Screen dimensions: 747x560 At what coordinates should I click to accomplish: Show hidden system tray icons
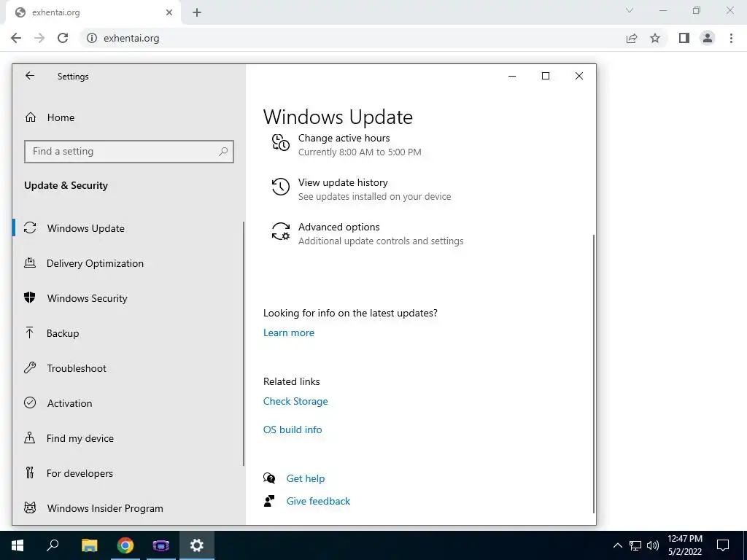point(617,545)
